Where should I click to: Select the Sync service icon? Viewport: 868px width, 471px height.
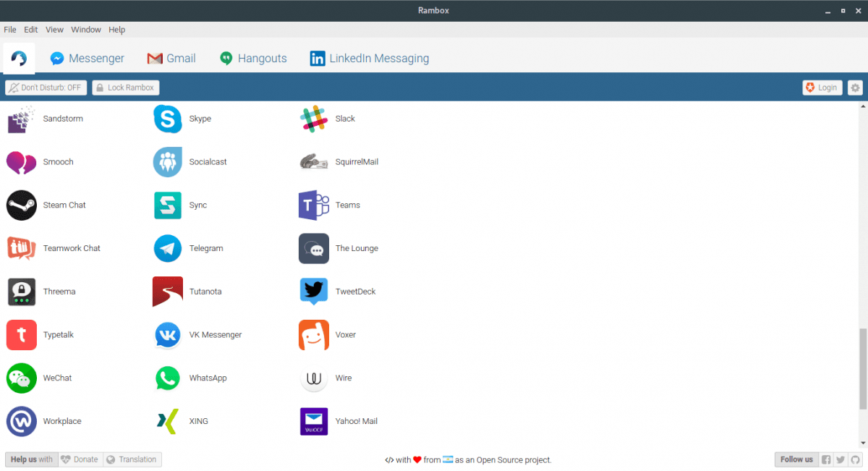tap(168, 205)
